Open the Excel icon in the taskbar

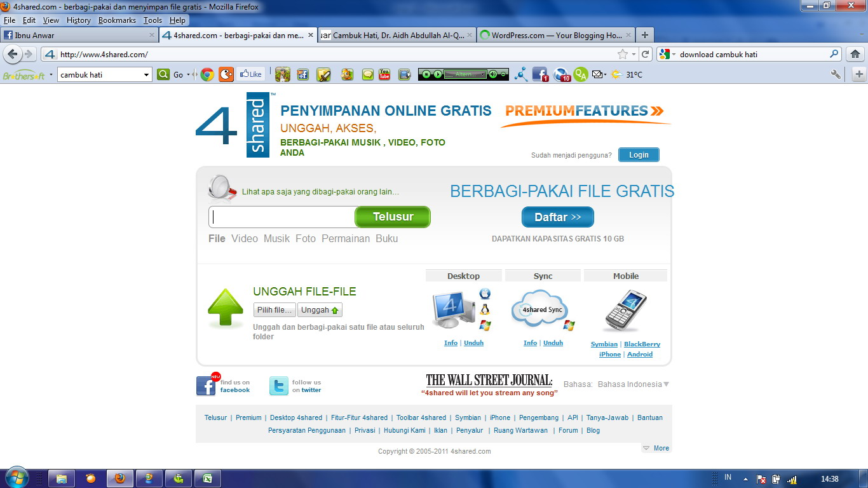click(207, 478)
